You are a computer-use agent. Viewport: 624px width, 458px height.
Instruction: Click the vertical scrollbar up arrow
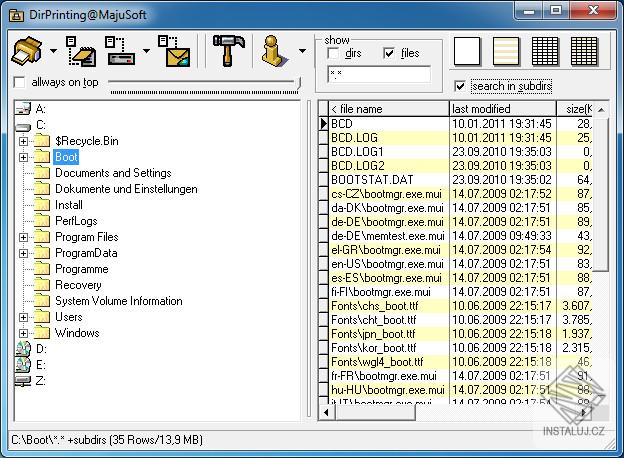click(x=601, y=109)
